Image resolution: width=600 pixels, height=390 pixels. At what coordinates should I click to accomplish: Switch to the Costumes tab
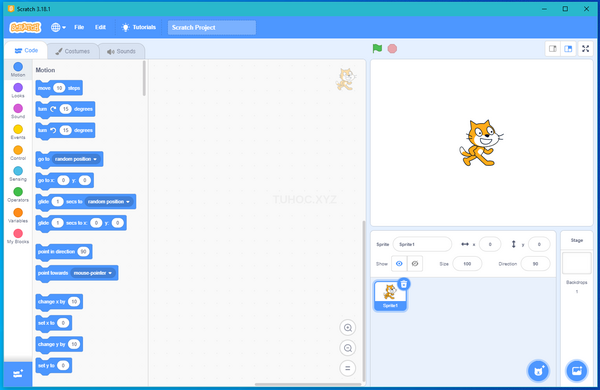(x=72, y=51)
